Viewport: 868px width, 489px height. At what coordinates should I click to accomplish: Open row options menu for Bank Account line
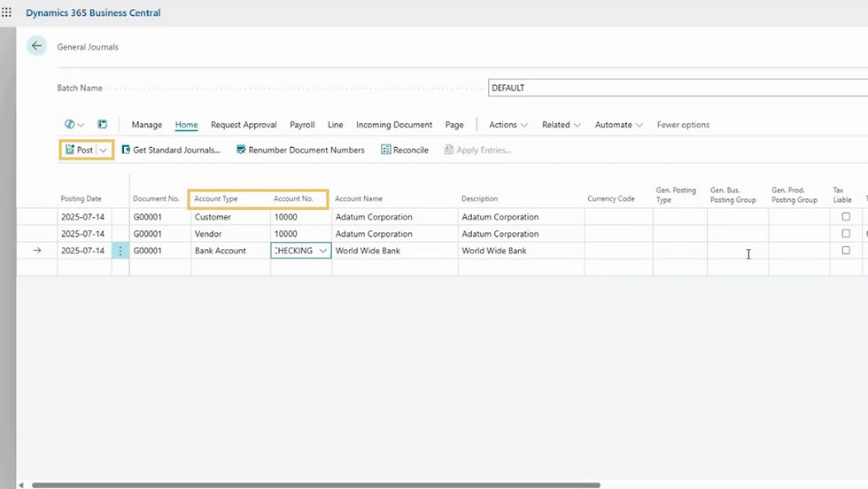tap(120, 251)
